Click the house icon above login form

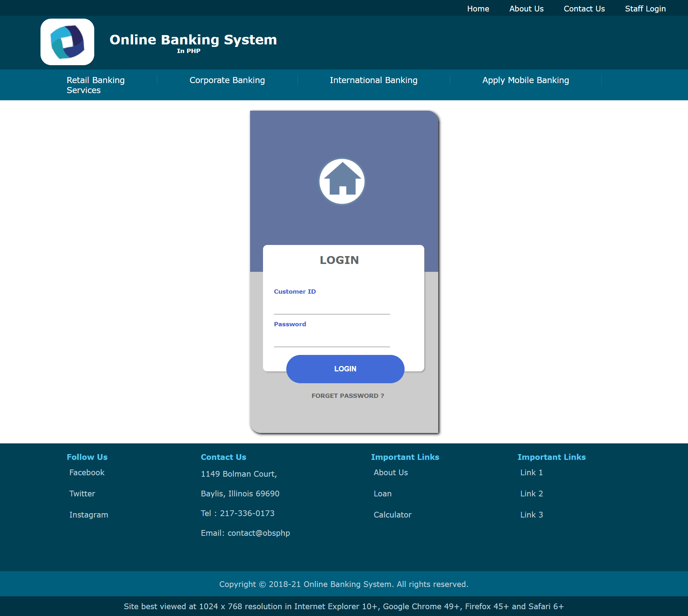point(342,182)
